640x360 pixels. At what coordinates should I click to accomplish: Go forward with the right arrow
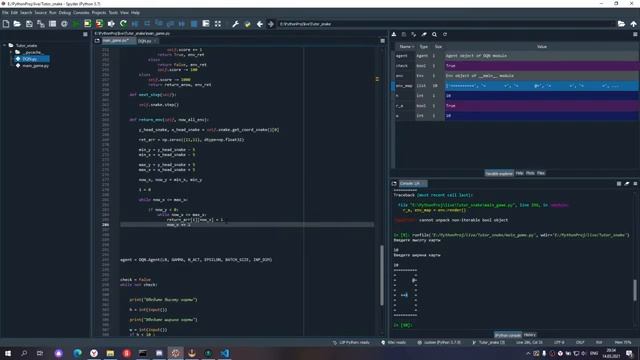[x=271, y=24]
